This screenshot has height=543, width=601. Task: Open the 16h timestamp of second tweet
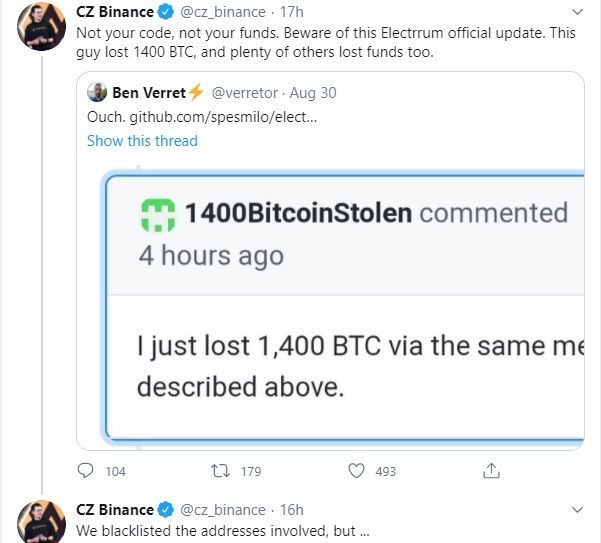pyautogui.click(x=292, y=510)
